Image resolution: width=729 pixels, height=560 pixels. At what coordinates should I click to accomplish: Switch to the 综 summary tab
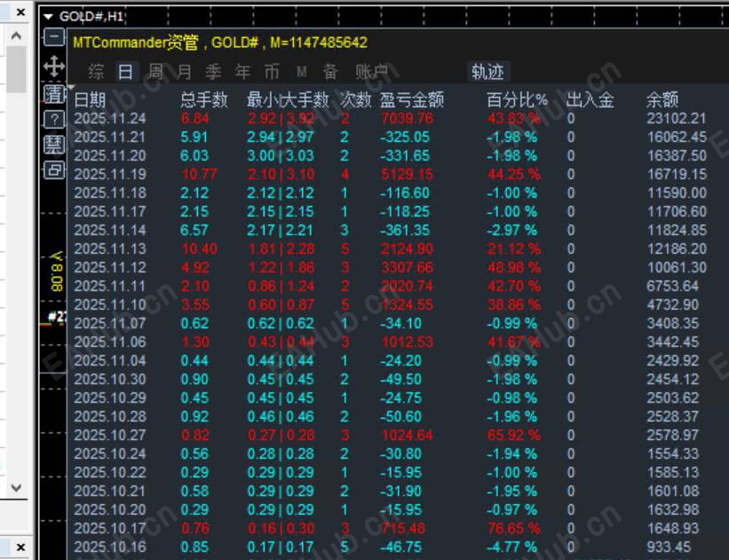pos(96,72)
